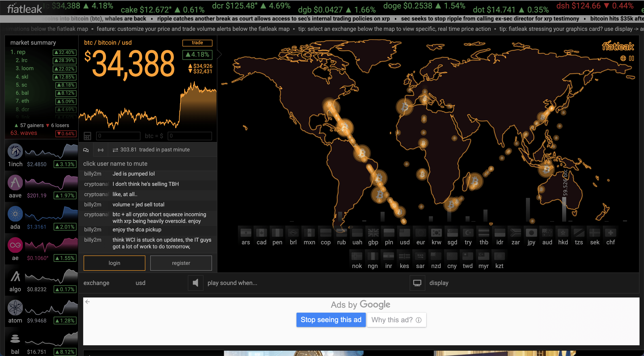Image resolution: width=644 pixels, height=356 pixels.
Task: Toggle the gbp currency flag
Action: 373,233
